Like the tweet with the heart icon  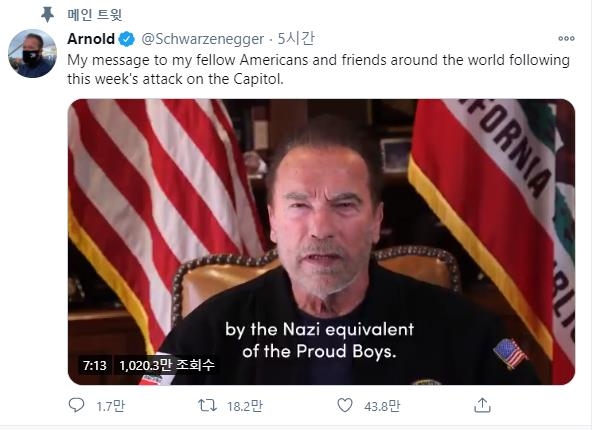pos(344,405)
